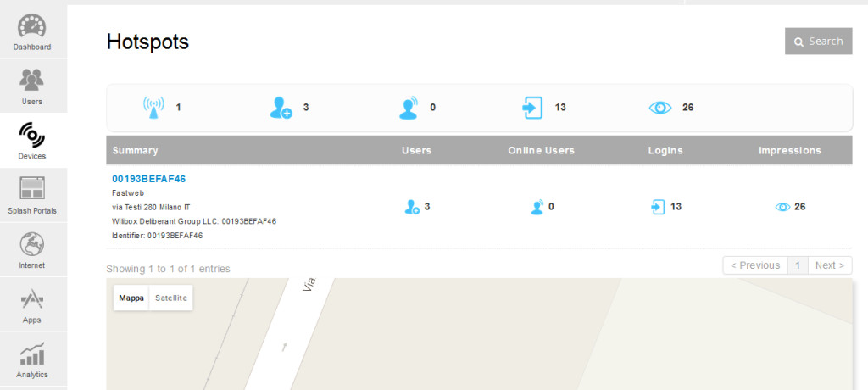
Task: Click the online-user icon in stats bar
Action: click(x=409, y=108)
